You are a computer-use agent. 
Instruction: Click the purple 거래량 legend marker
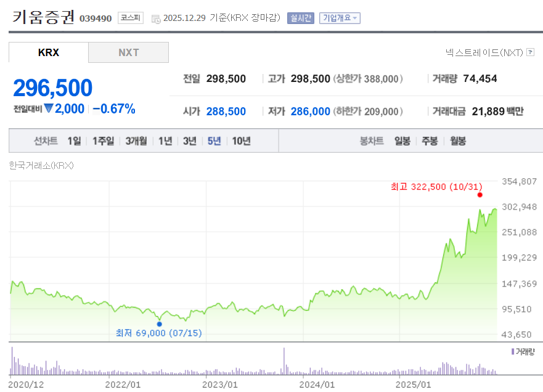point(513,351)
